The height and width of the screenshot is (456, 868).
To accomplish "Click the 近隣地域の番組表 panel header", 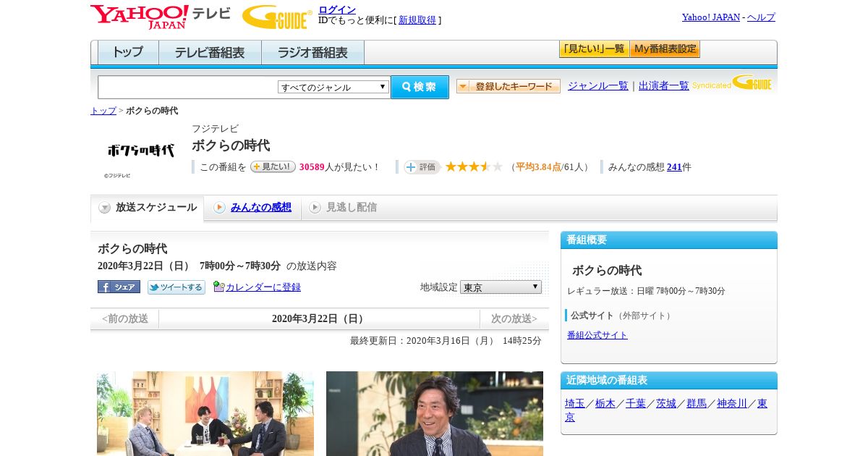I will click(x=669, y=381).
